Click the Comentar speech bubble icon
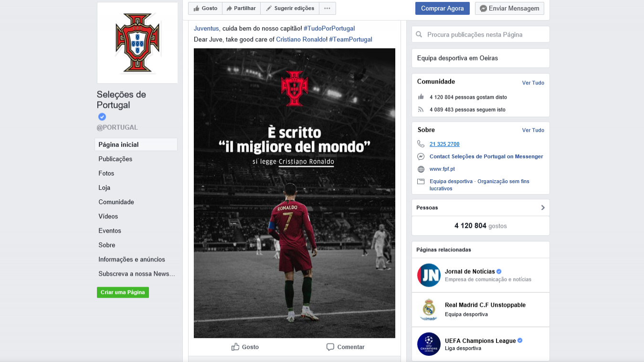The image size is (644, 362). tap(330, 347)
